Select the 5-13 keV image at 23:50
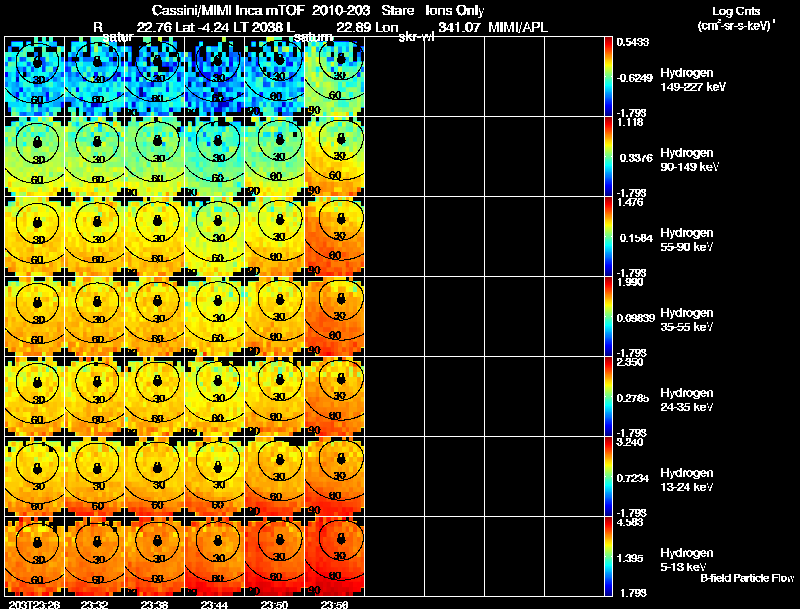The height and width of the screenshot is (609, 800). point(274,556)
